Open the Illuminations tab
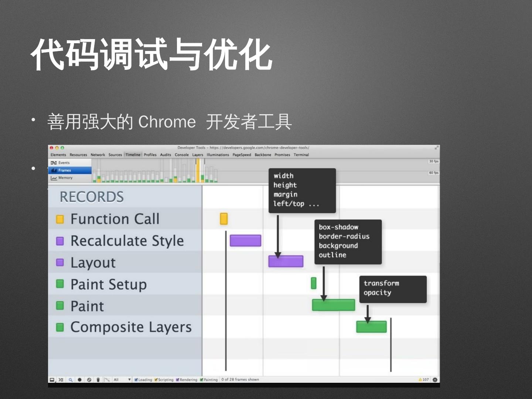 click(x=218, y=155)
